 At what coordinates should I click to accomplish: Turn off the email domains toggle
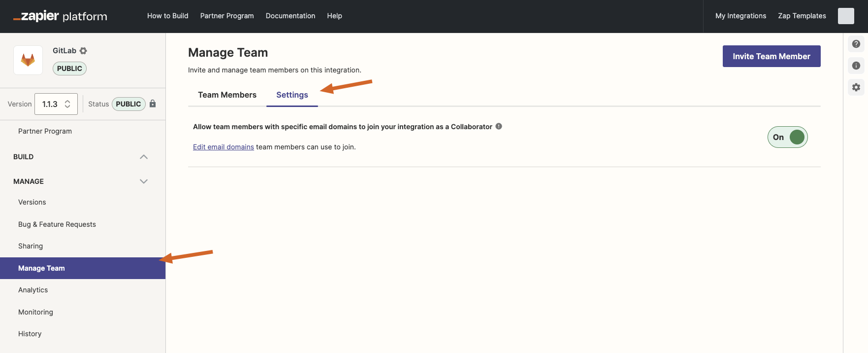[787, 137]
